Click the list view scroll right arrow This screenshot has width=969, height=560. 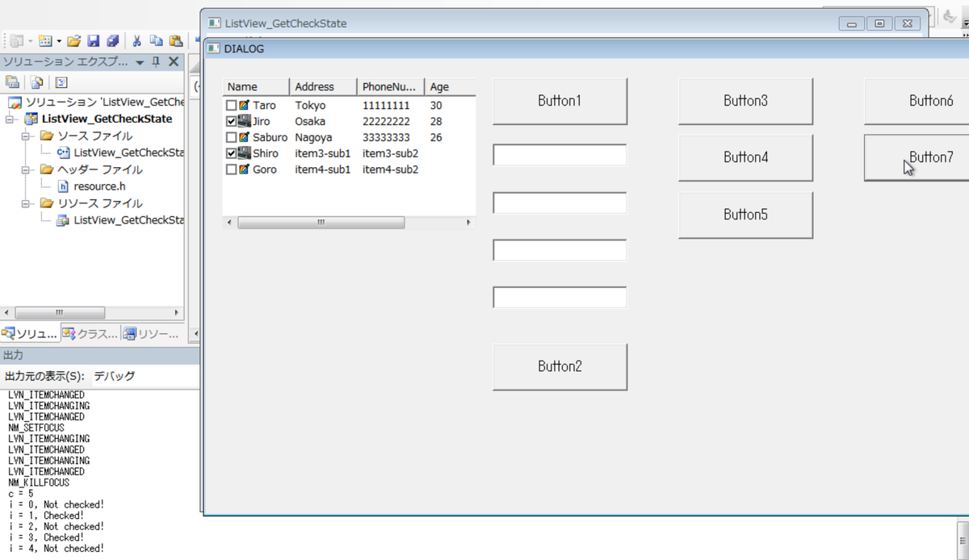tap(468, 222)
